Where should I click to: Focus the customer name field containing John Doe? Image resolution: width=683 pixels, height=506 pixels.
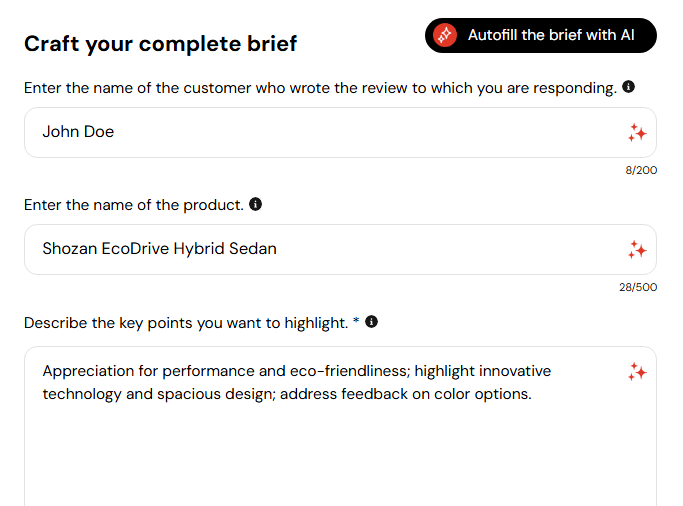340,132
